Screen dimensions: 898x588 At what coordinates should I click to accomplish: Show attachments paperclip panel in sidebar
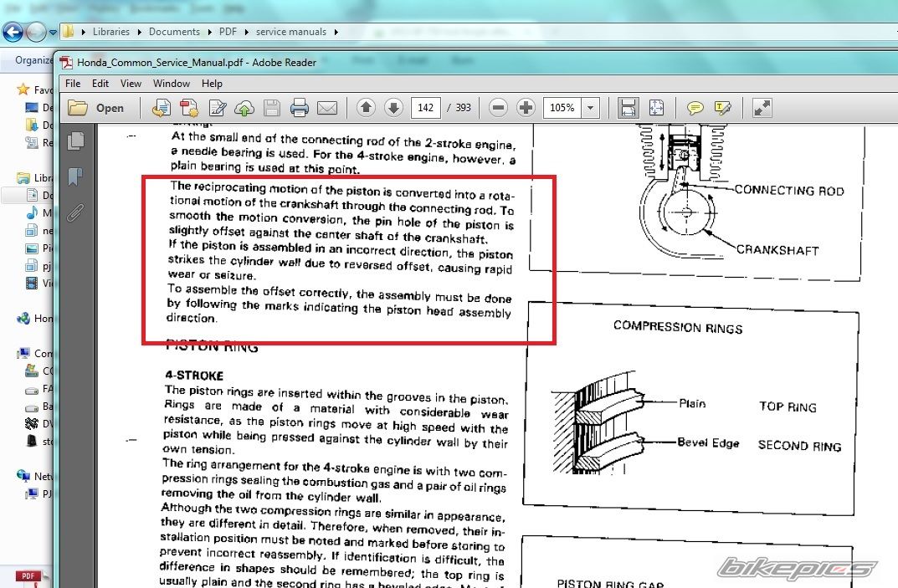75,212
